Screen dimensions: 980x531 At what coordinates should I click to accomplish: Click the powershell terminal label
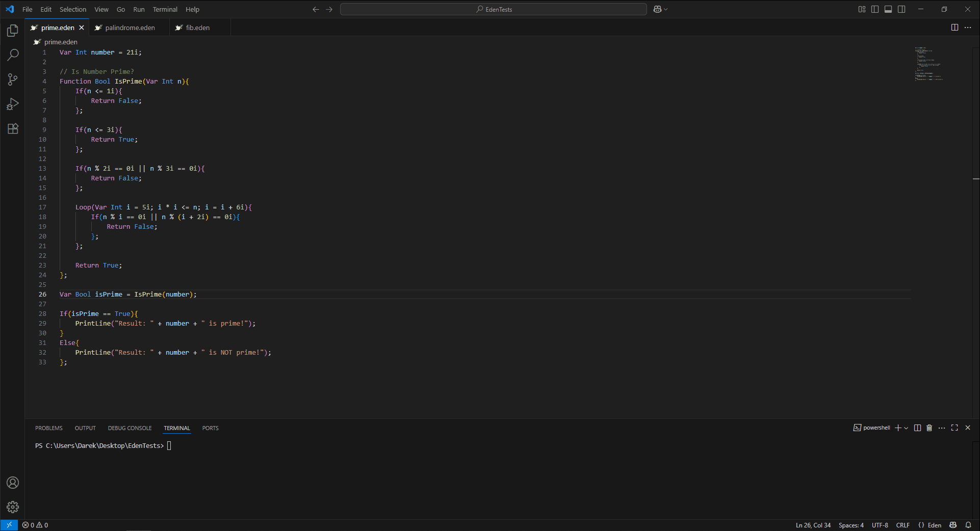click(x=872, y=428)
